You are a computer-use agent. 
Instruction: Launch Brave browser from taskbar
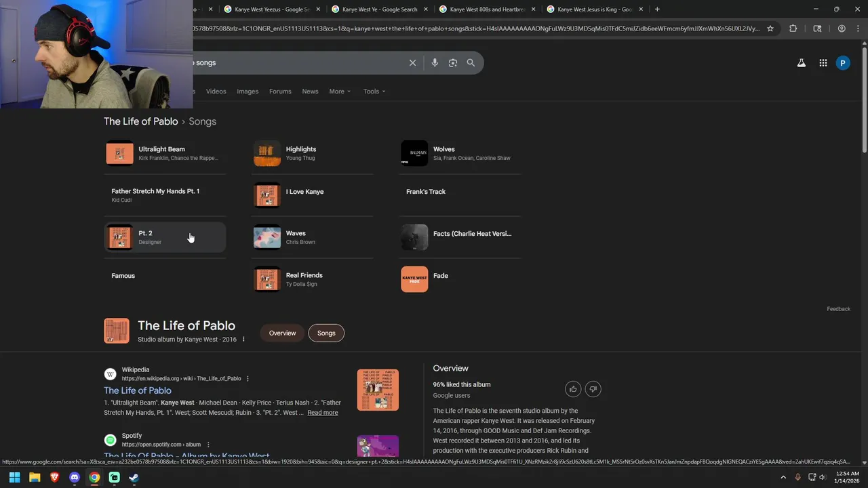pos(55,477)
